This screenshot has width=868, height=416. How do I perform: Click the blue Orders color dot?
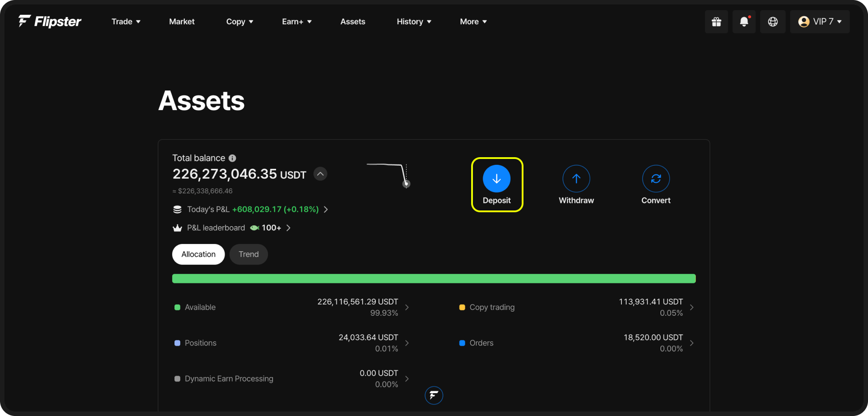click(462, 343)
